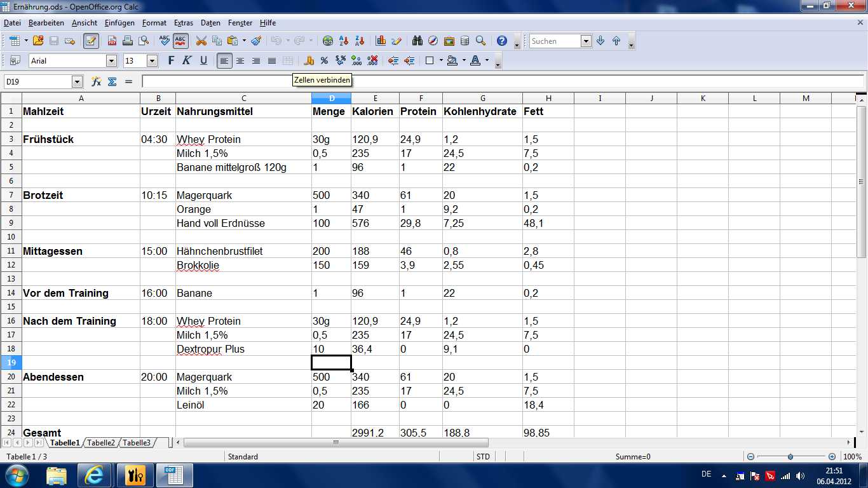Open the Gallery picture icon
This screenshot has height=488, width=868.
click(449, 41)
